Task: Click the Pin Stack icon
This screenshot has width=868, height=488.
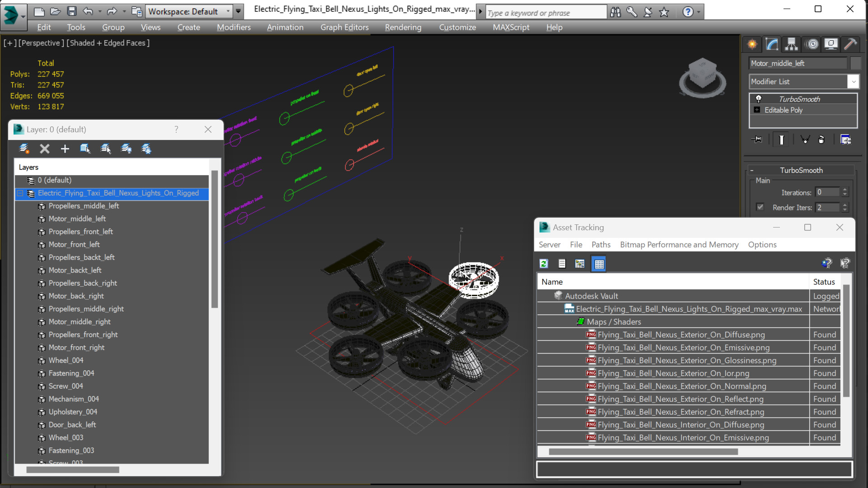Action: pos(756,139)
